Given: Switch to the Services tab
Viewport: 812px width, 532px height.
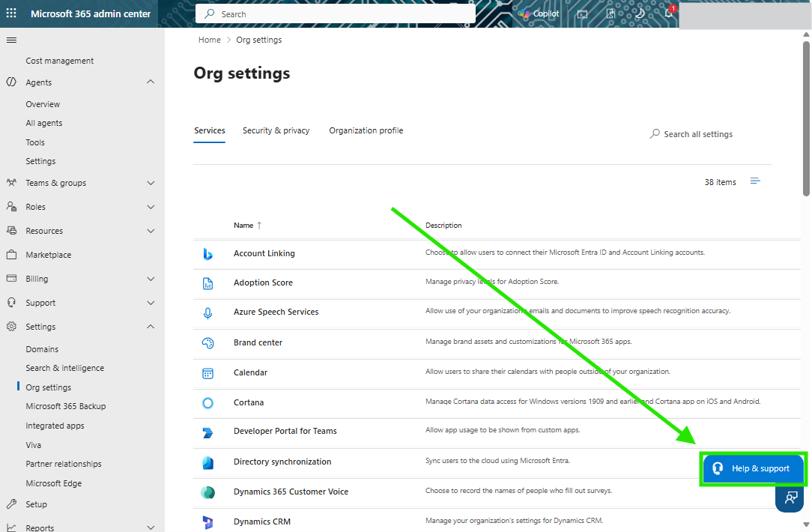Looking at the screenshot, I should 209,130.
